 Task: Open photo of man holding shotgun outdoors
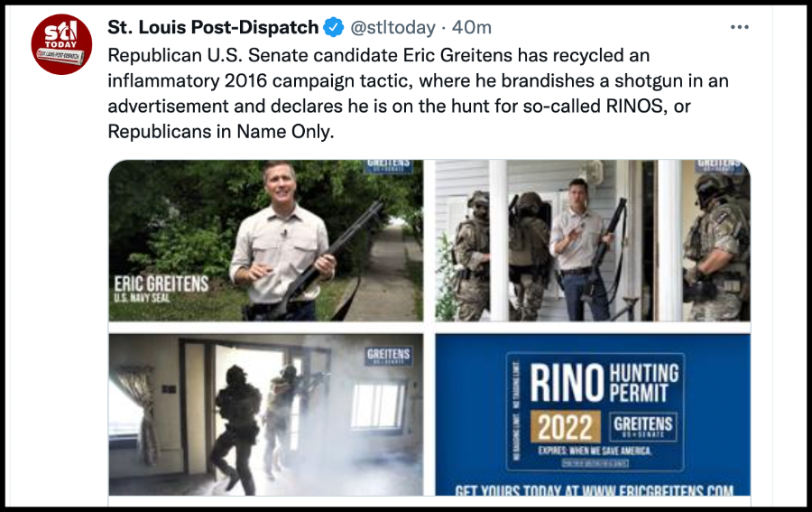[x=265, y=240]
